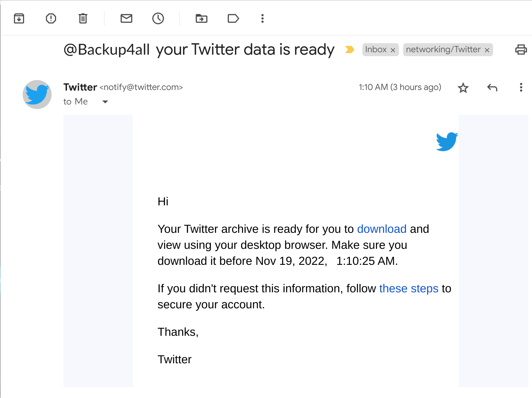This screenshot has width=532, height=398.
Task: Click the importance marker beside the subject
Action: (x=350, y=50)
